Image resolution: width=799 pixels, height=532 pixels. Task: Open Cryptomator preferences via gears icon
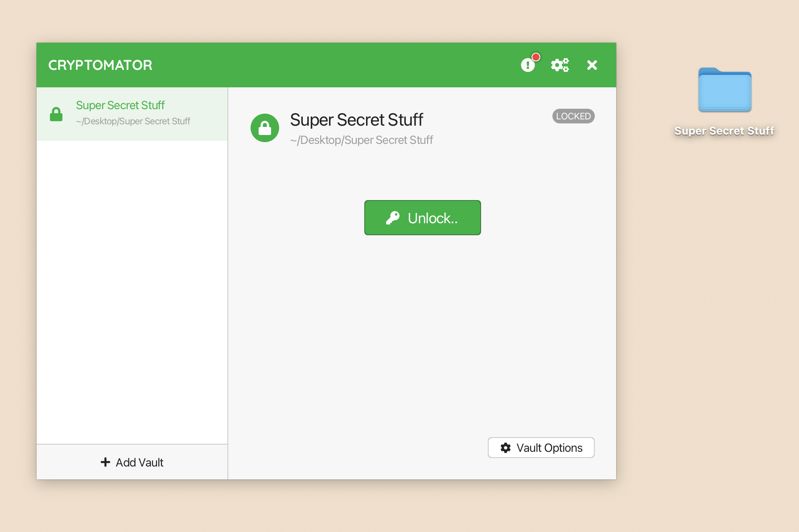coord(560,65)
